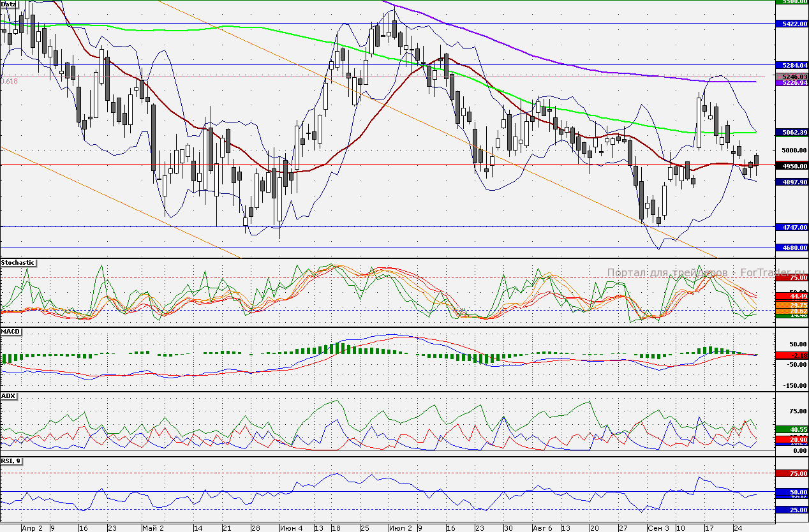Select the Сен 3 date on time axis
Viewport: 809px width, 532px height.
click(x=658, y=528)
